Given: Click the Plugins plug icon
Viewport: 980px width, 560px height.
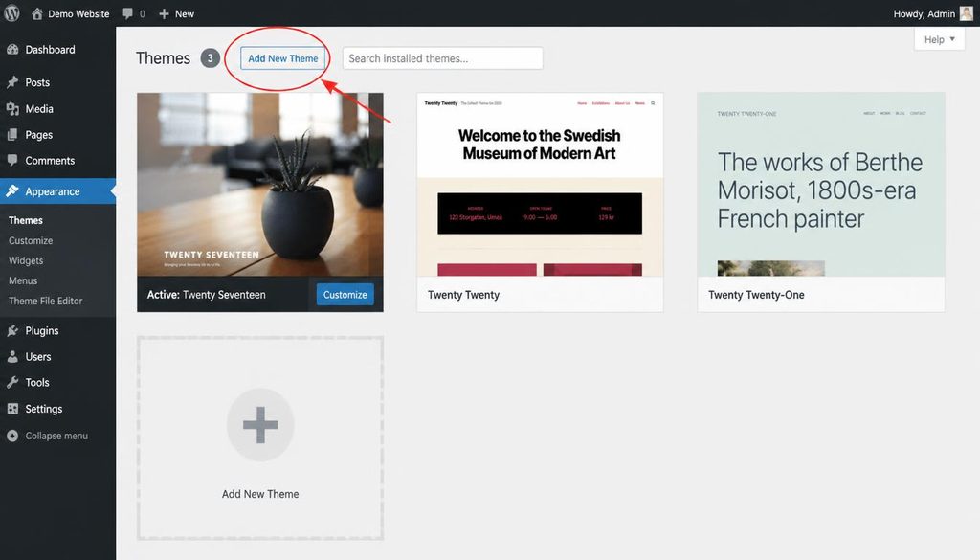Looking at the screenshot, I should 12,330.
